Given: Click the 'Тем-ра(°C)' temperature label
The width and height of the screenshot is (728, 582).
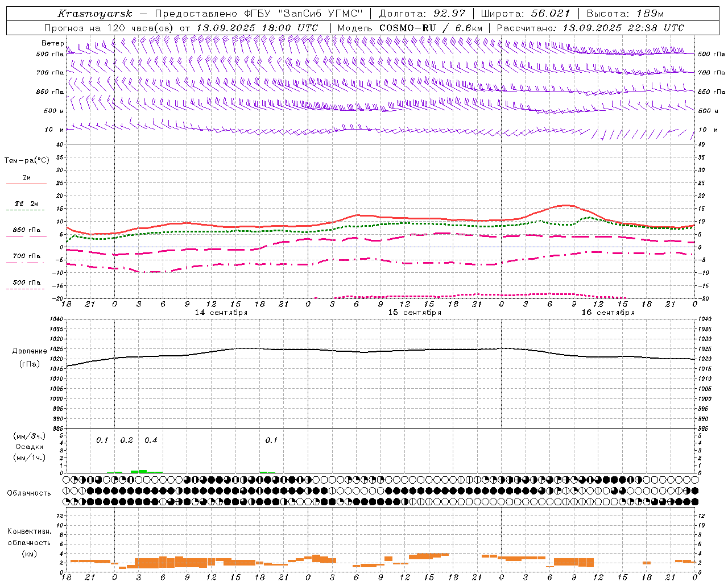Looking at the screenshot, I should coord(27,160).
